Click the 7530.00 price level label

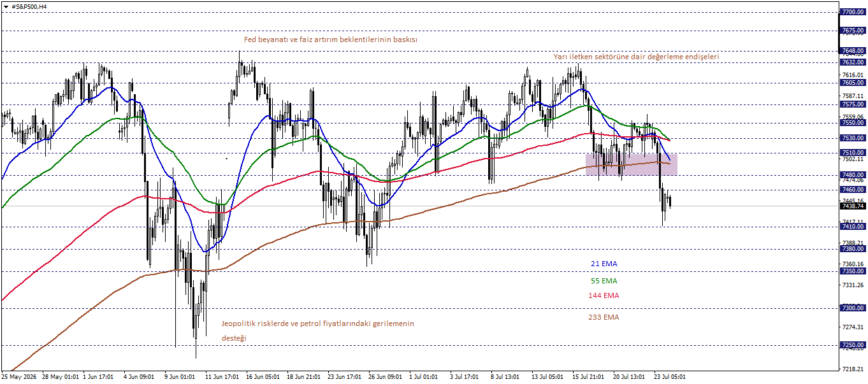pyautogui.click(x=853, y=138)
